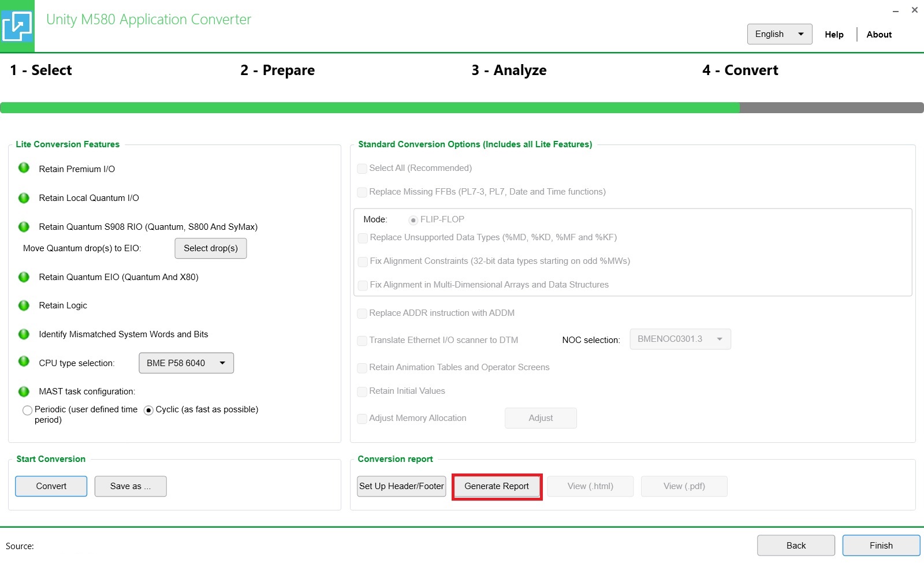Check Replace ADDR instruction with ADDM

[x=362, y=314]
